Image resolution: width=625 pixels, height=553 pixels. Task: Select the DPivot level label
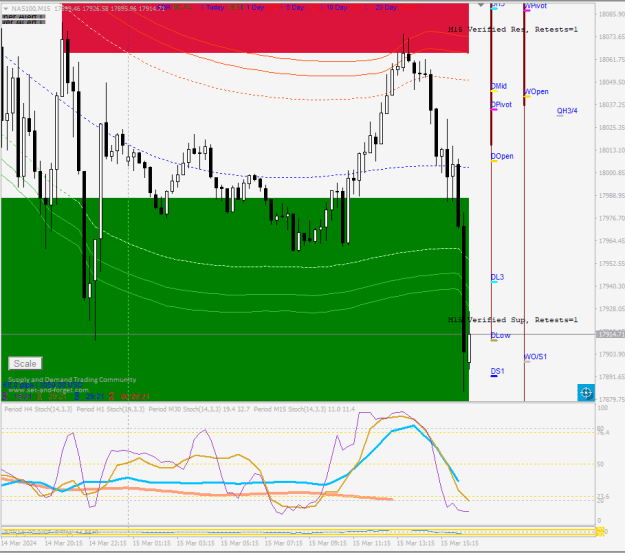(x=501, y=104)
